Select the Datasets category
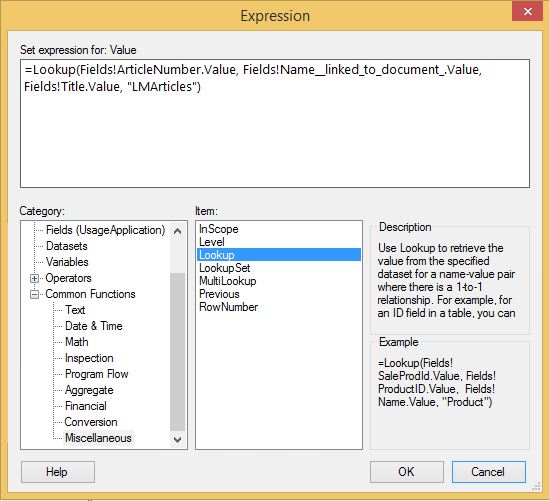The width and height of the screenshot is (549, 501). pos(67,246)
